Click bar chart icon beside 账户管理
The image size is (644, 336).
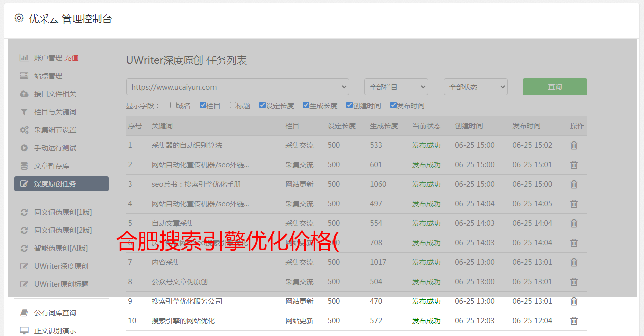tap(24, 58)
